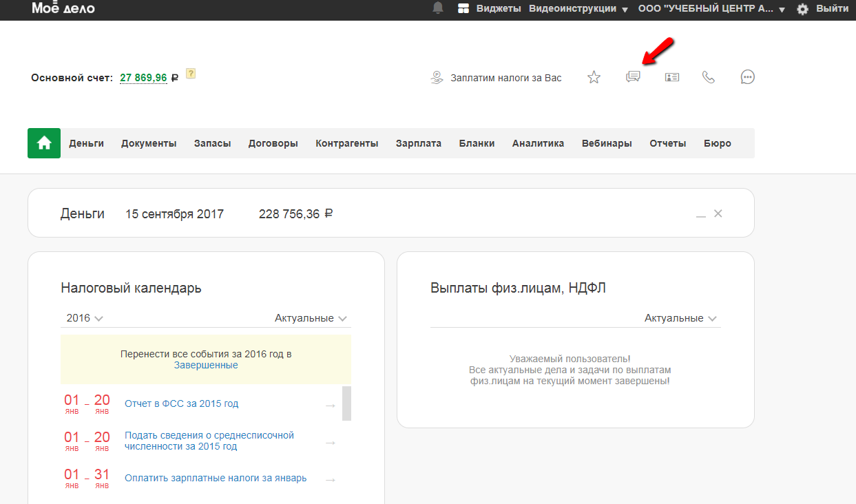Screen dimensions: 856x504
Task: Click the Деньги widget title
Action: (83, 214)
